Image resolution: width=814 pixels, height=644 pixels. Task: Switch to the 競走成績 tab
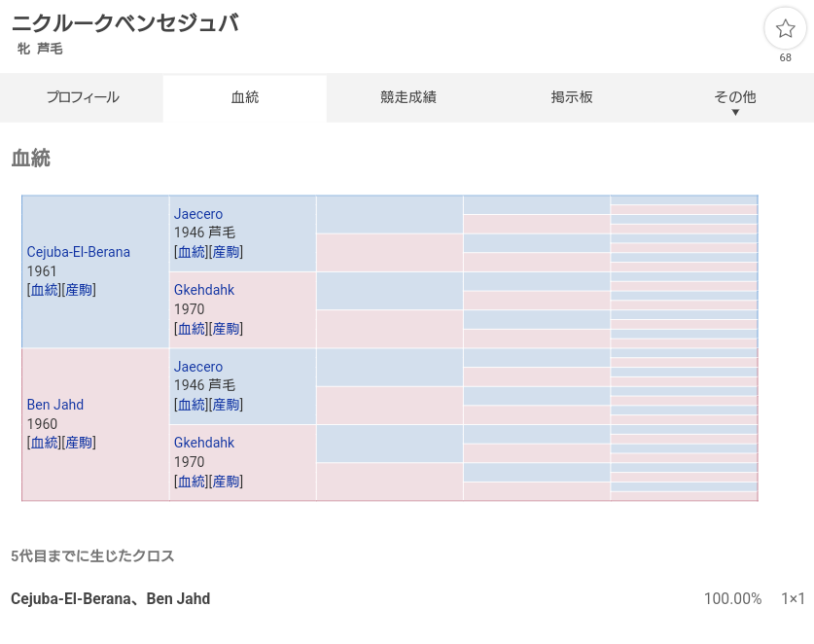pos(408,97)
